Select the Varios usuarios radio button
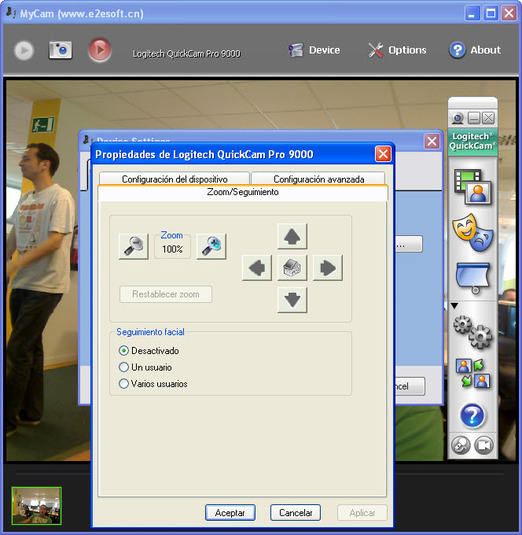The height and width of the screenshot is (535, 522). pyautogui.click(x=124, y=384)
